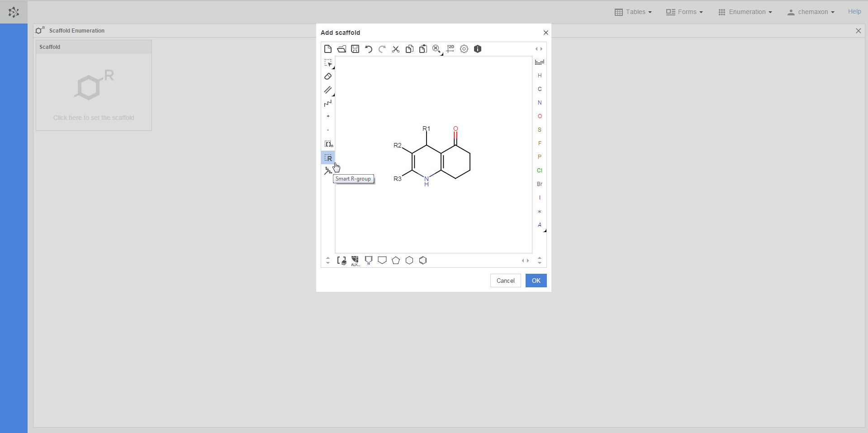Click the Help link
868x433 pixels.
coord(854,12)
